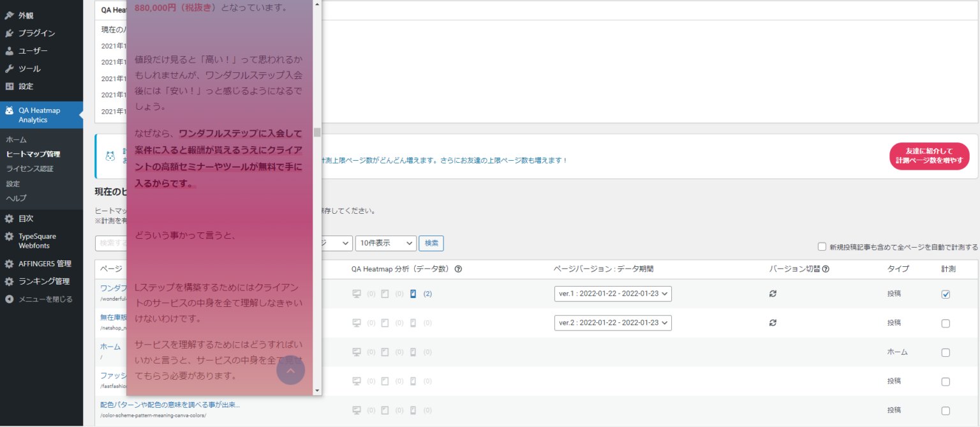980x427 pixels.
Task: Open the ver.1 data period dropdown
Action: (612, 294)
